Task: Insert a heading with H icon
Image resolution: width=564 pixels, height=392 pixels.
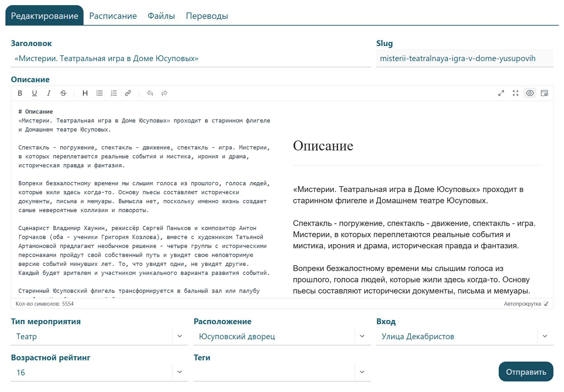Action: (85, 93)
